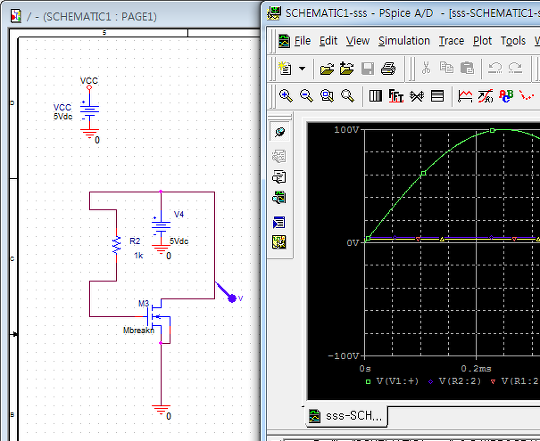Toggle the Mark Data Points icon
The width and height of the screenshot is (540, 441).
[x=527, y=95]
